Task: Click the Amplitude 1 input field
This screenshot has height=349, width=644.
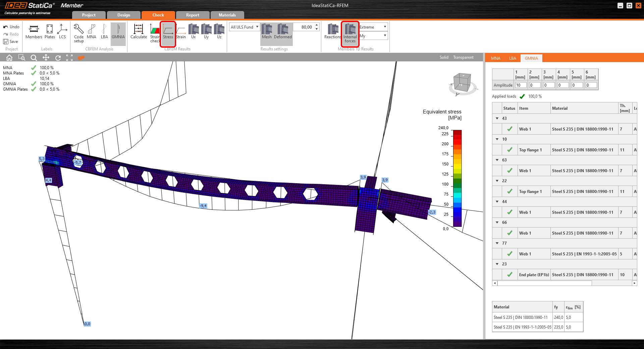Action: click(520, 85)
